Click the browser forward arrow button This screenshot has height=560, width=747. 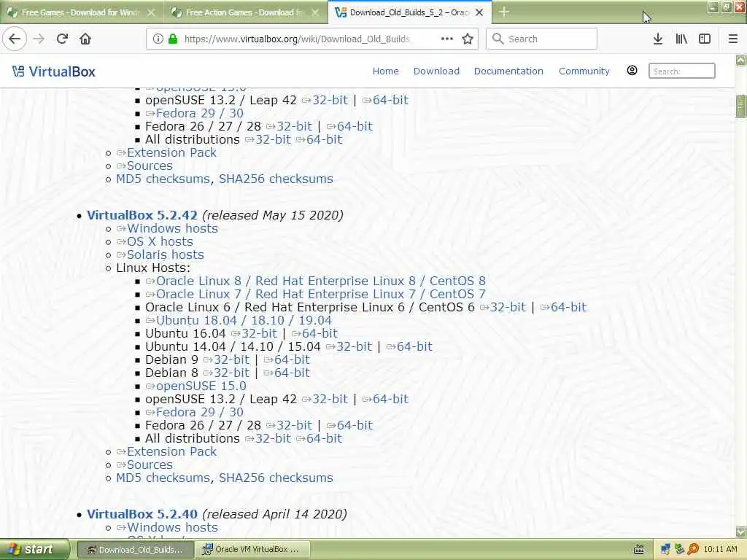pyautogui.click(x=39, y=39)
